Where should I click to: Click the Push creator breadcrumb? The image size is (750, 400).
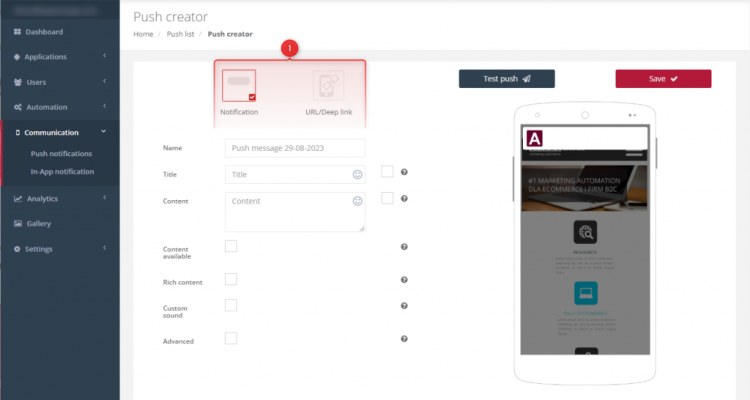click(230, 34)
